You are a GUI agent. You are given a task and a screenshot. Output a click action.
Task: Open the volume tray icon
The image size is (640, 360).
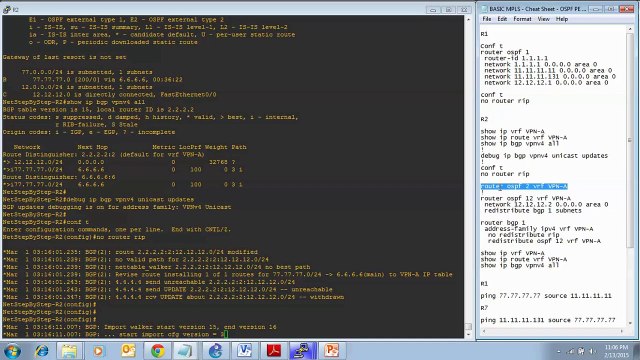pos(591,351)
